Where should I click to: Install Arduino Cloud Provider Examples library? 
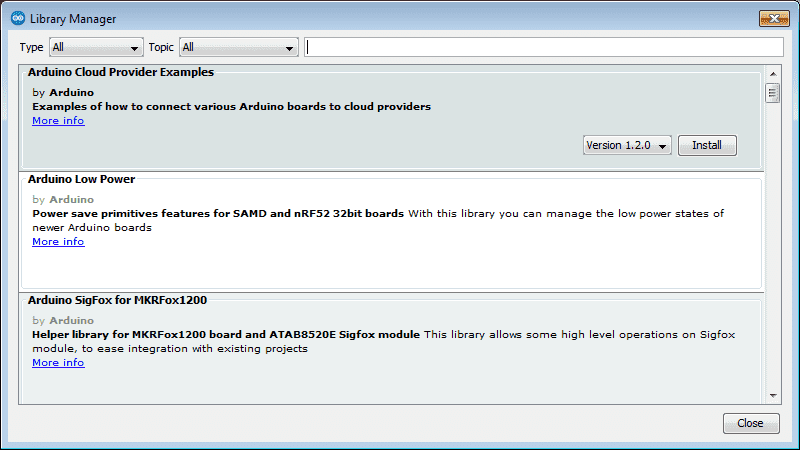[707, 145]
